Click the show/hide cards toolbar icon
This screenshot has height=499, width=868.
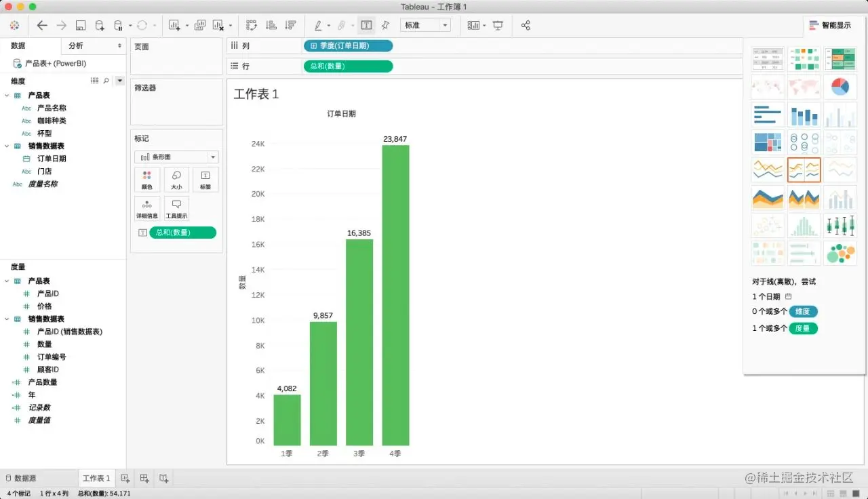pos(473,25)
